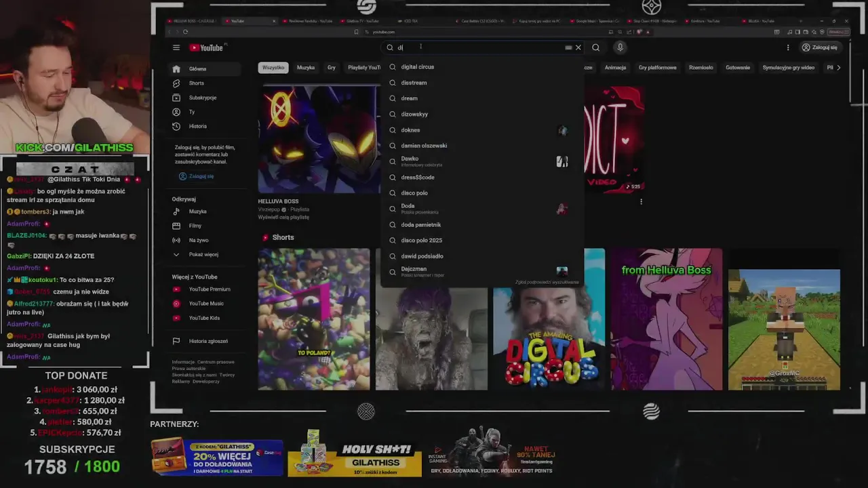The image size is (868, 488).
Task: Open the 'TO POLAND?' Shorts thumbnail
Action: click(314, 319)
